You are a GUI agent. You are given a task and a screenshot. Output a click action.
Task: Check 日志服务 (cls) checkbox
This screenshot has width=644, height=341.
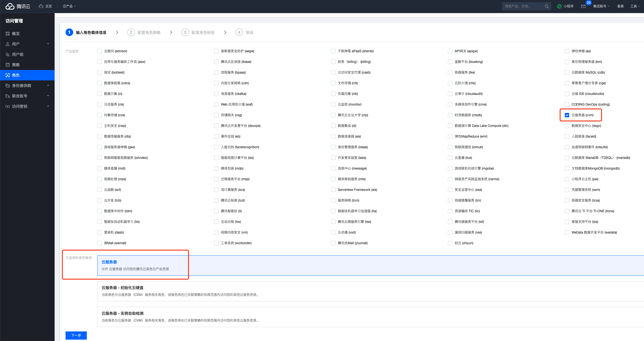pos(99,104)
